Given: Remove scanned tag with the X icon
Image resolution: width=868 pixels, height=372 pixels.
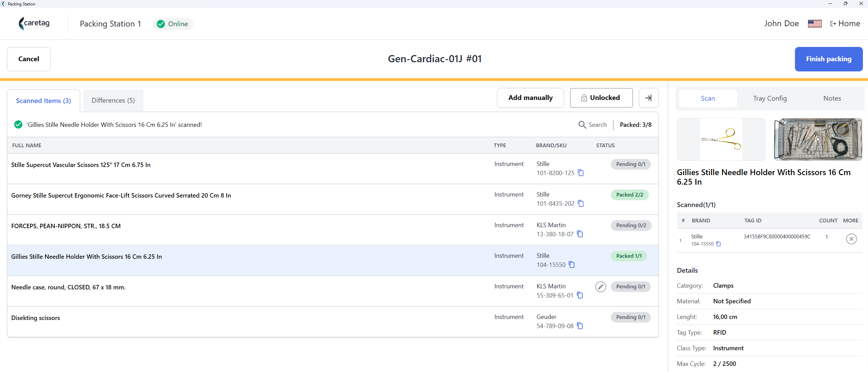Looking at the screenshot, I should coord(851,239).
